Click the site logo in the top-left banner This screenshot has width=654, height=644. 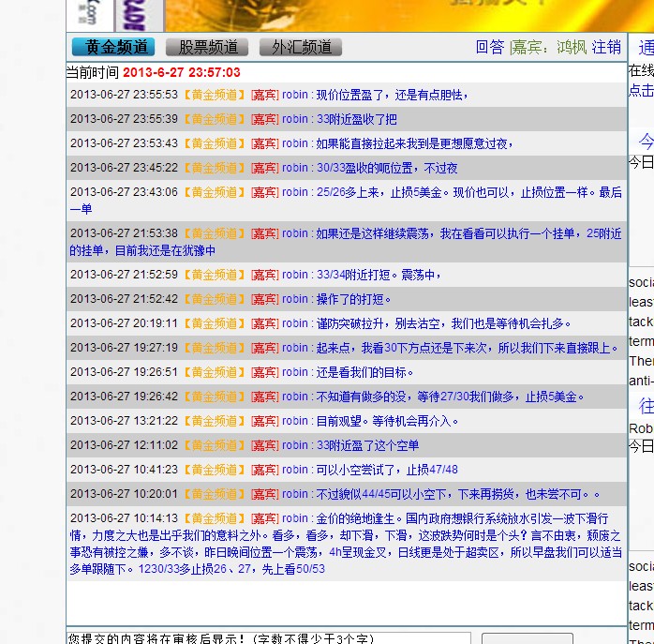tap(90, 14)
